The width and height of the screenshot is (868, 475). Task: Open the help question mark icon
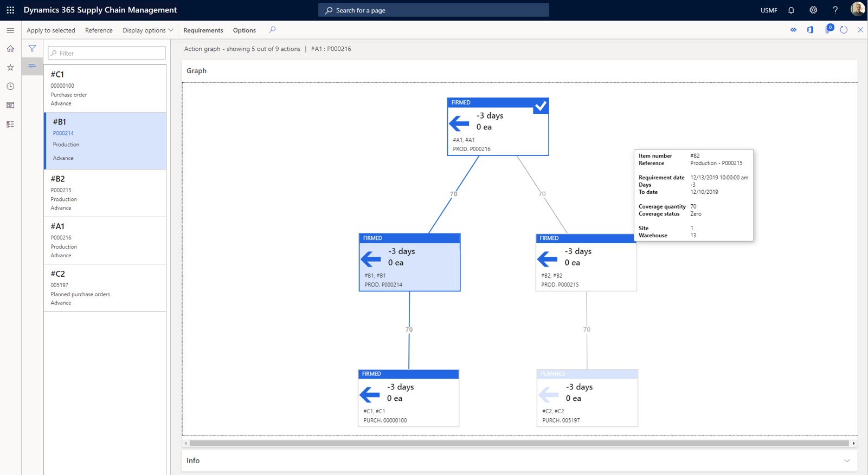coord(835,10)
